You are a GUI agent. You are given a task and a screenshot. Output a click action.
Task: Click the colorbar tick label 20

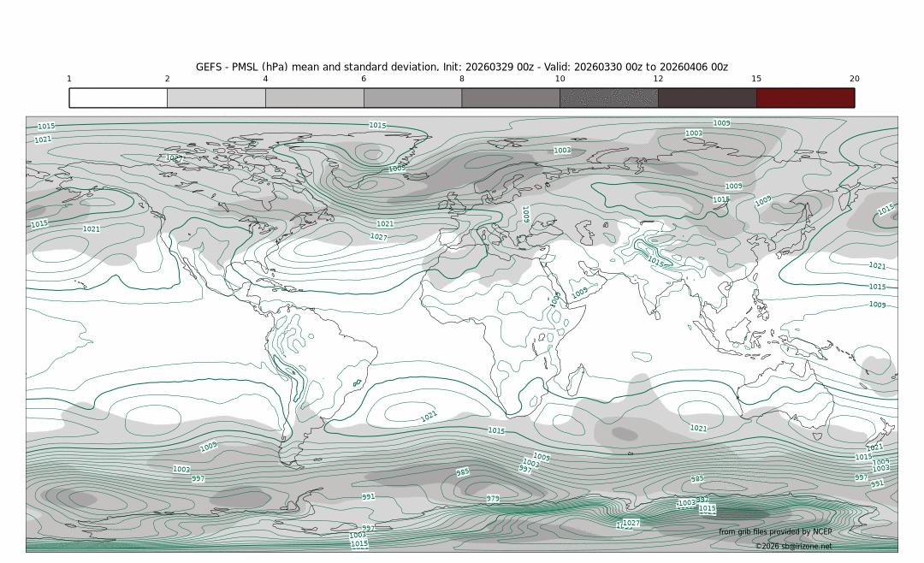(854, 79)
